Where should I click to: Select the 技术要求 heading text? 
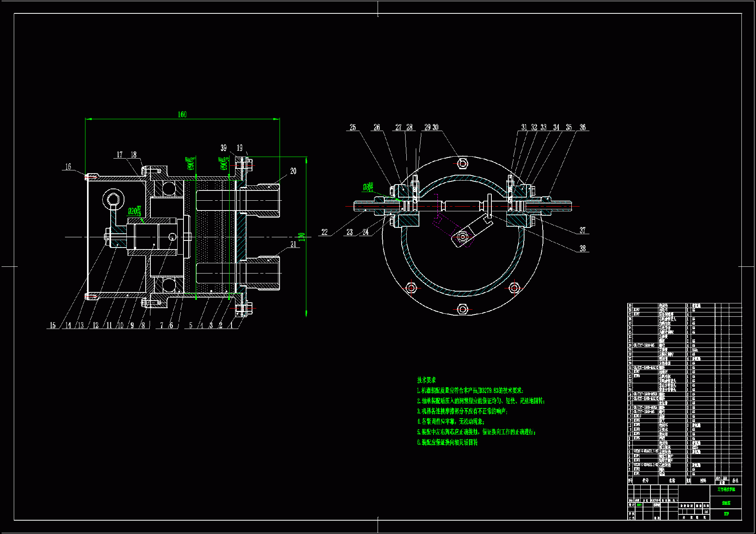[x=426, y=380]
